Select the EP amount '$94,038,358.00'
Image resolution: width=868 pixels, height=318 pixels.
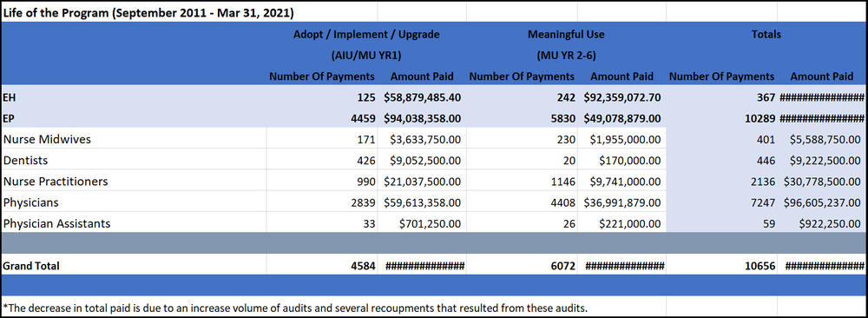tap(423, 118)
